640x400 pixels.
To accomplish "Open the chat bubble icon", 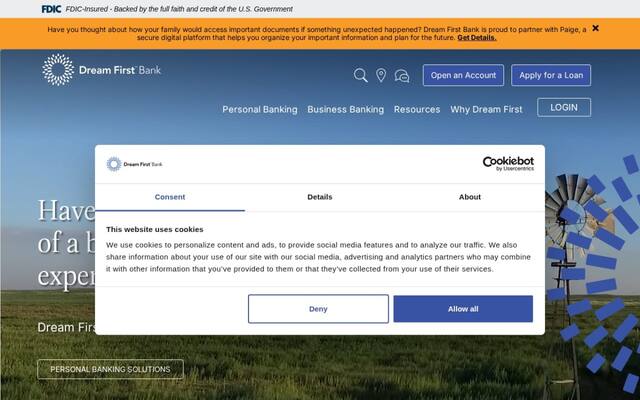I will click(x=402, y=76).
